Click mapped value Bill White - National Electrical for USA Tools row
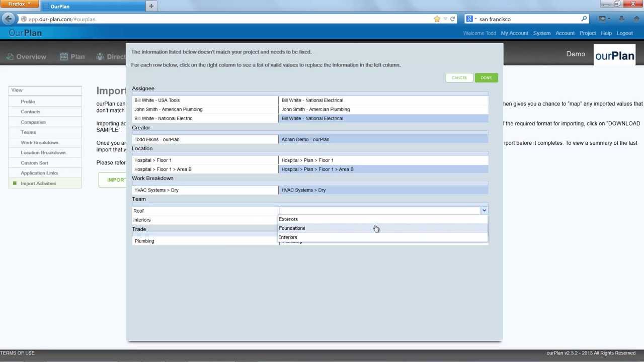Viewport: 644px width, 362px height. coord(383,100)
